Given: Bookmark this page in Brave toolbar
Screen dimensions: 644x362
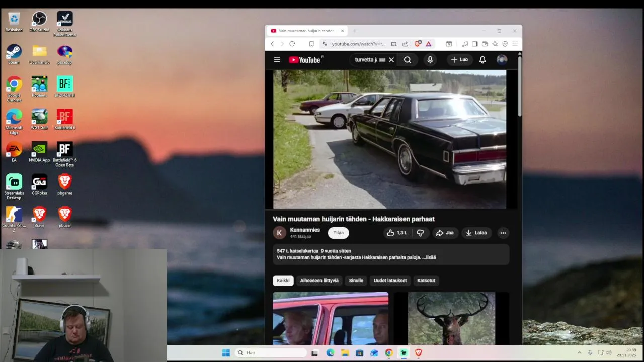Looking at the screenshot, I should 311,44.
